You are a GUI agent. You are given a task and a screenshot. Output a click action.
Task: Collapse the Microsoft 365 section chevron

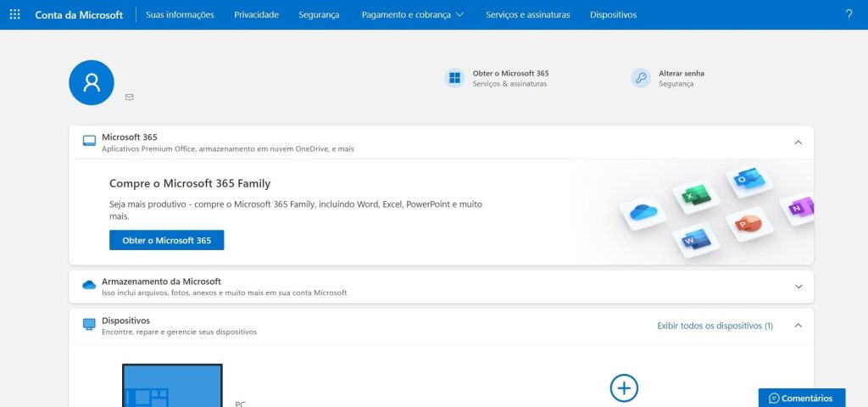(798, 142)
